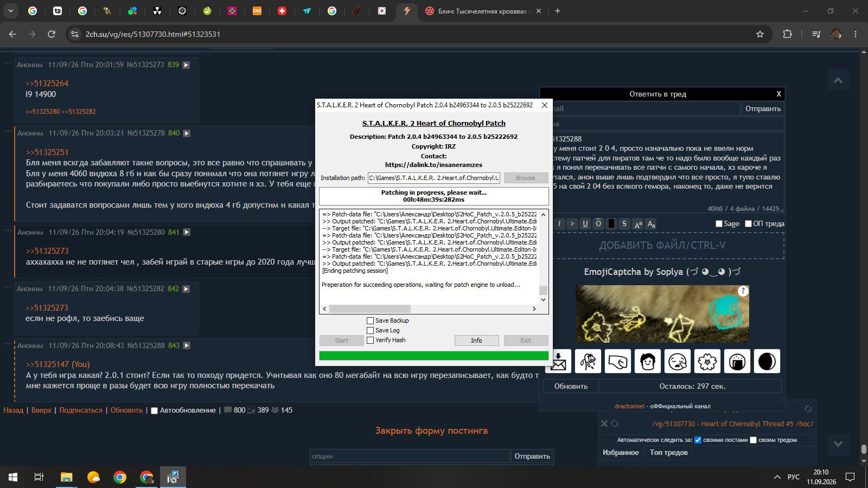The image size is (868, 488).
Task: Expand post №51325288 menu arrow
Action: click(x=187, y=345)
